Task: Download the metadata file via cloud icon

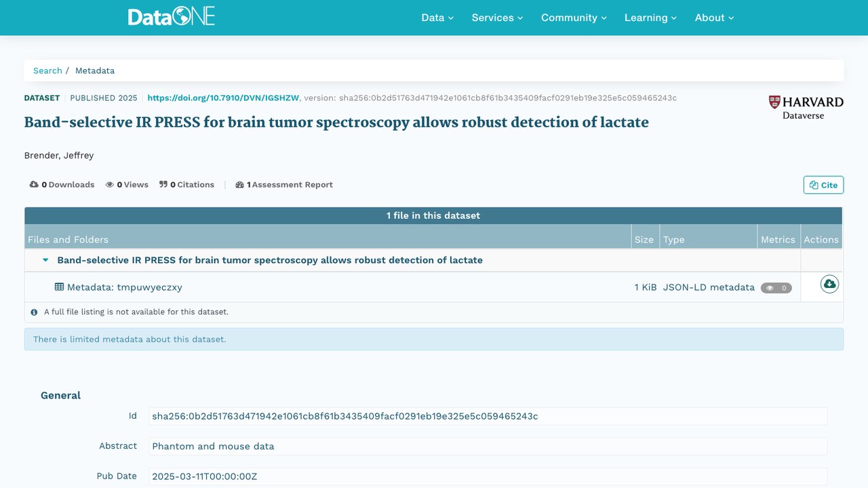Action: 829,284
